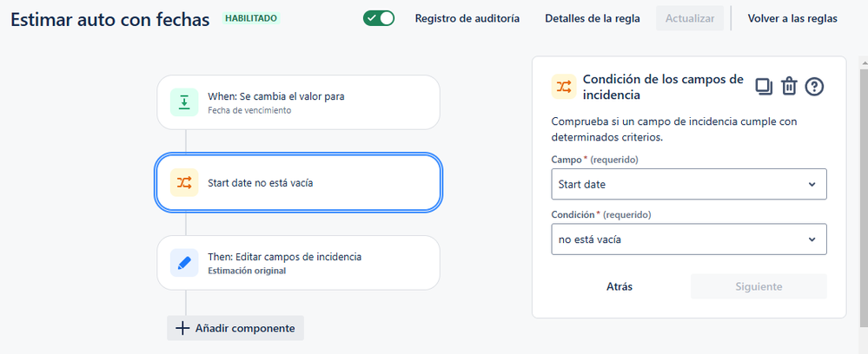Click the Siguiente button

click(759, 286)
